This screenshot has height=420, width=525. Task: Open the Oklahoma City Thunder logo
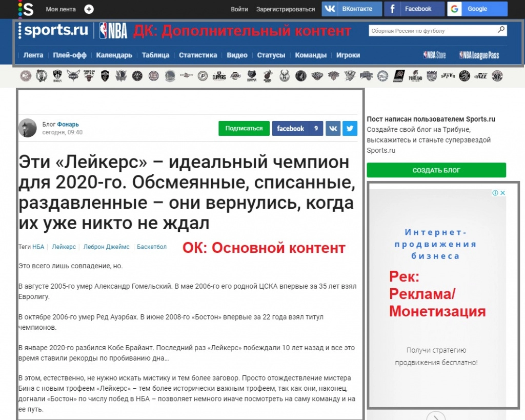click(350, 76)
